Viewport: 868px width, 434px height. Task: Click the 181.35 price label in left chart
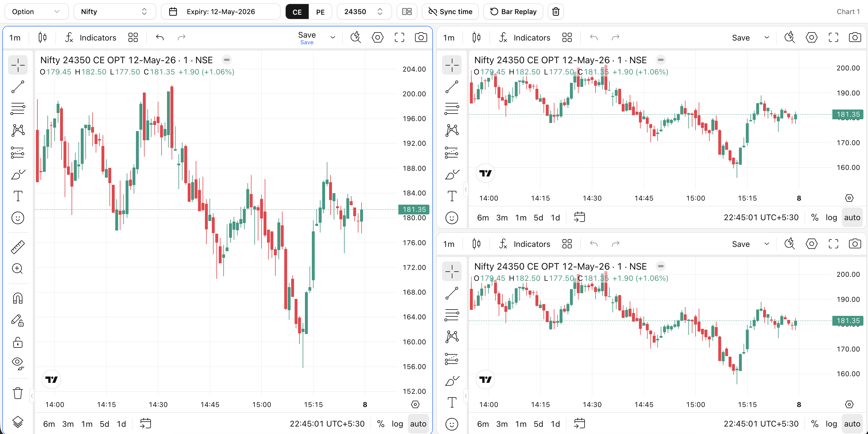[414, 209]
